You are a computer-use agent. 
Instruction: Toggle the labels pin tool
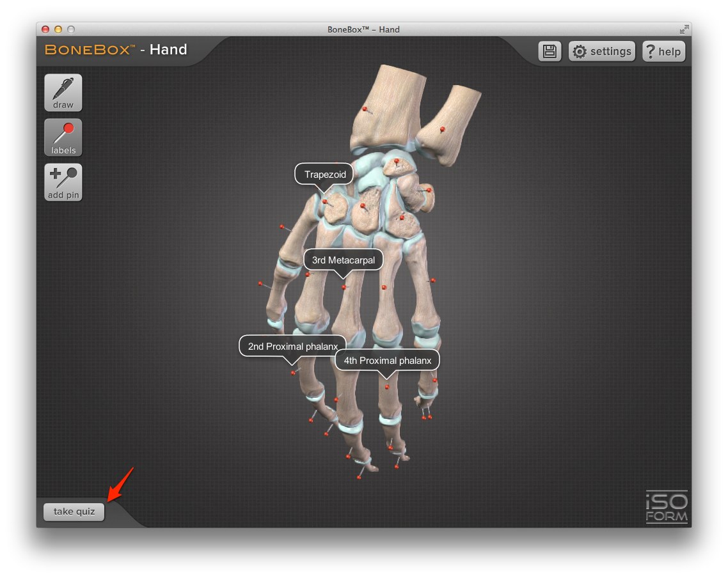point(63,137)
